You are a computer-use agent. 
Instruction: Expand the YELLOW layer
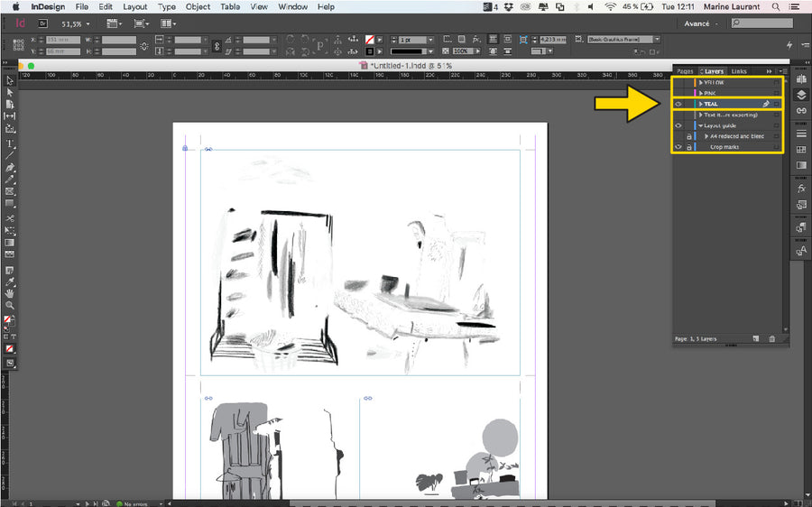(701, 82)
